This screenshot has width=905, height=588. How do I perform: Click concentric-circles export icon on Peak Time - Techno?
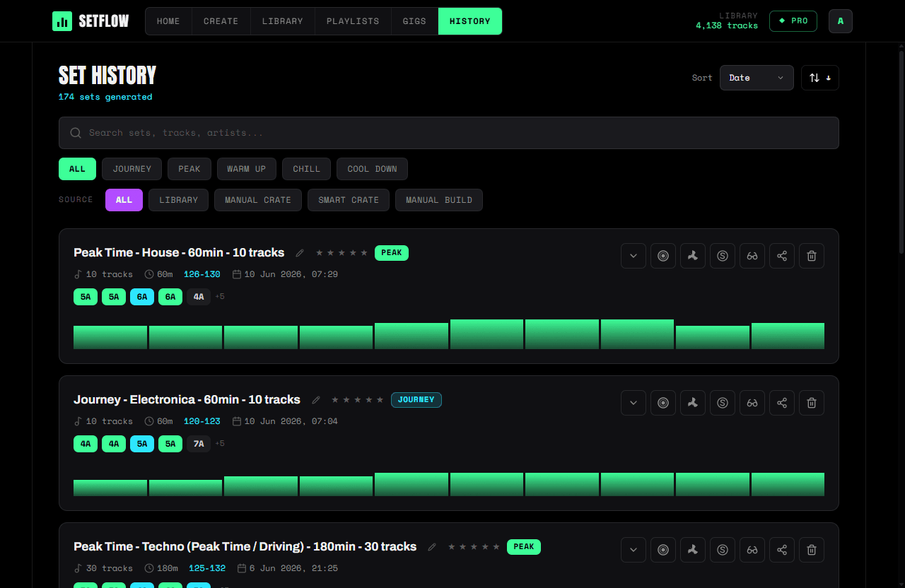point(663,550)
